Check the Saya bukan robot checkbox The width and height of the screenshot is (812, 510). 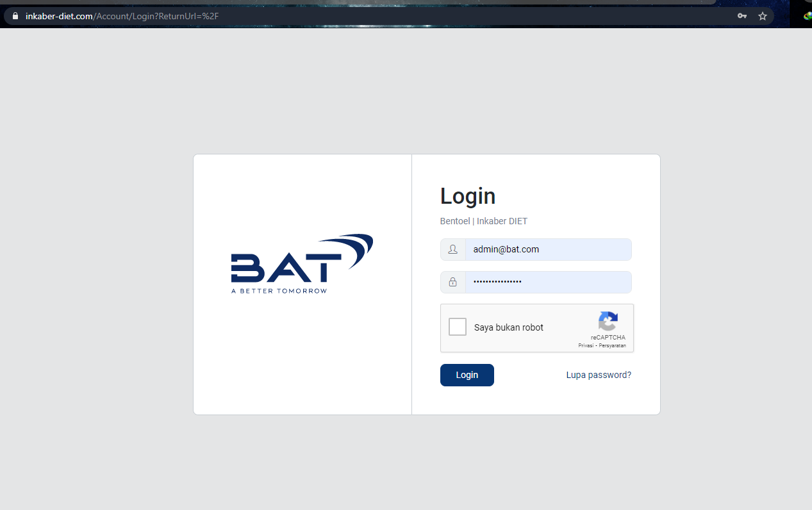coord(458,327)
